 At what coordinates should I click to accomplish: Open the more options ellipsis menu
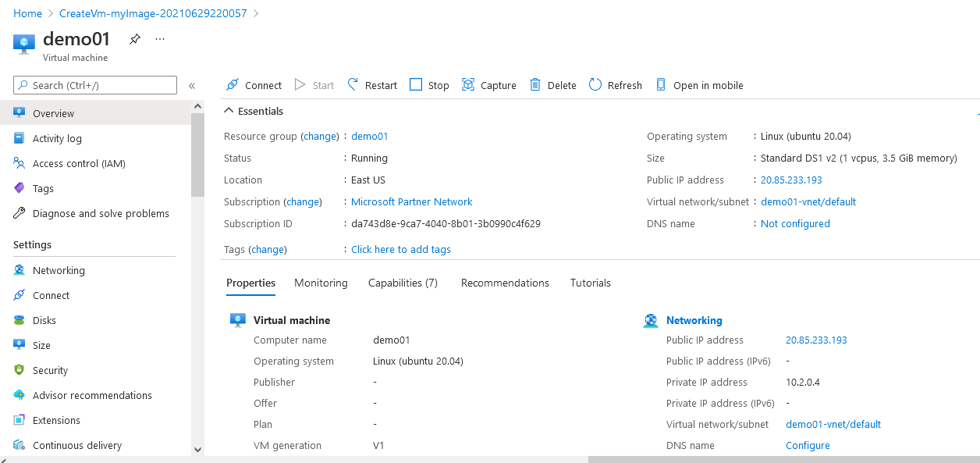coord(160,39)
